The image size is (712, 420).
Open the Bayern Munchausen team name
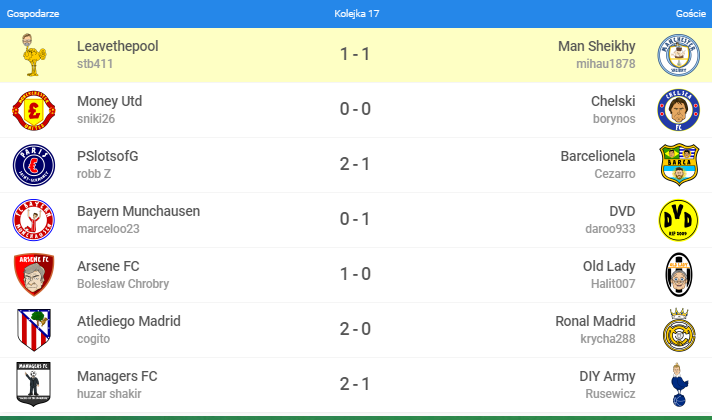(138, 211)
